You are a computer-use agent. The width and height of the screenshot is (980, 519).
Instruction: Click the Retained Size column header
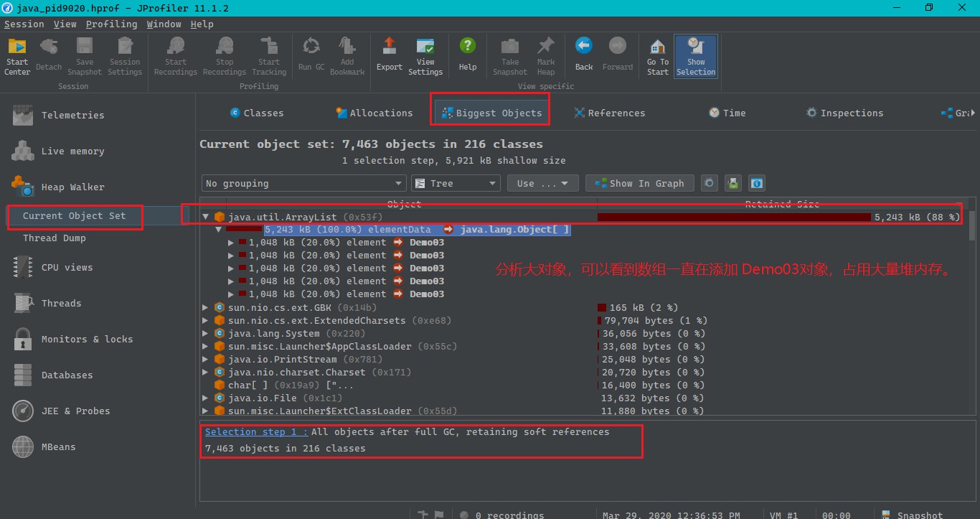[782, 204]
